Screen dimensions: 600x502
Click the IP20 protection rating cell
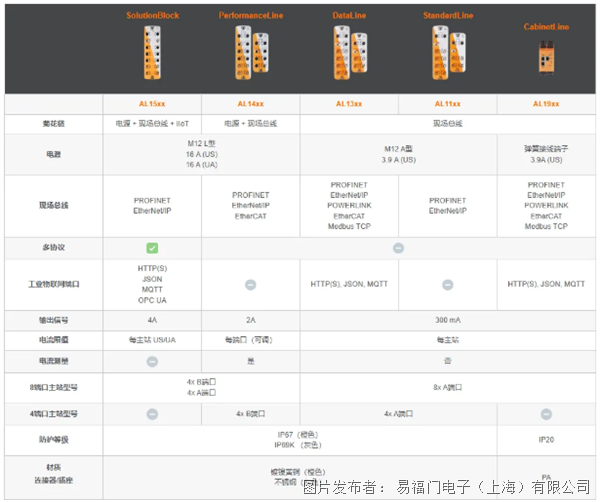point(545,439)
